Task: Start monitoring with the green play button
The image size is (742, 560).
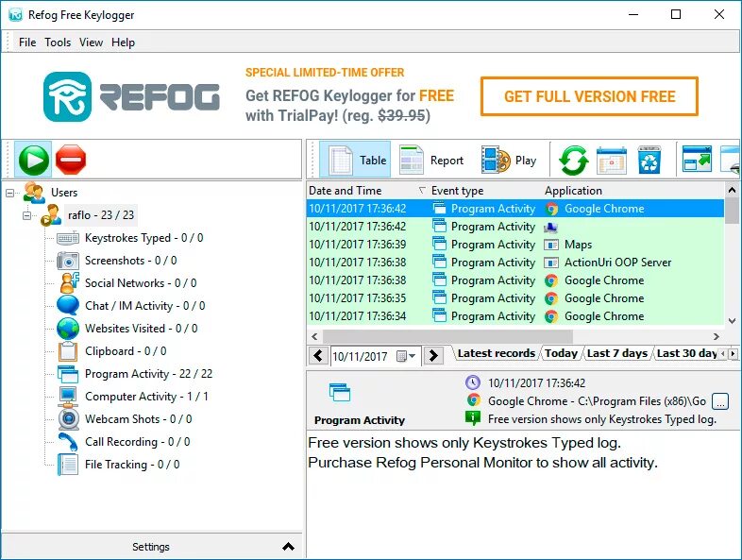Action: tap(33, 160)
